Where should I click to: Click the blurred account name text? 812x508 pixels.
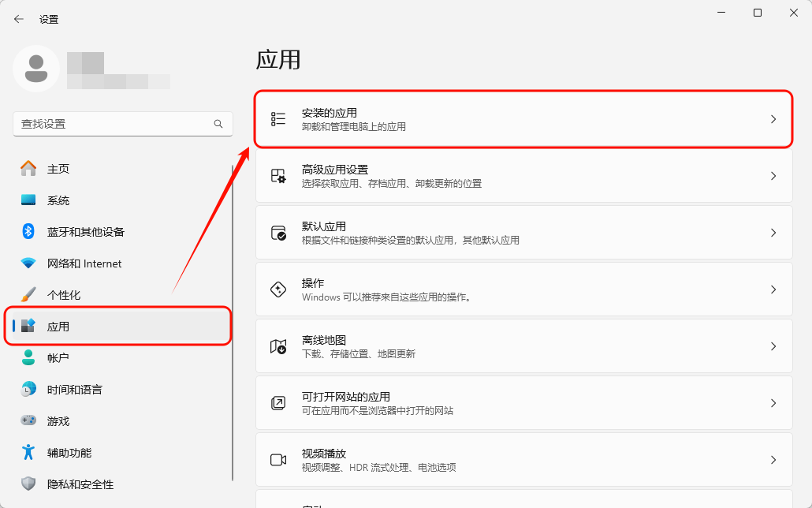tap(118, 69)
